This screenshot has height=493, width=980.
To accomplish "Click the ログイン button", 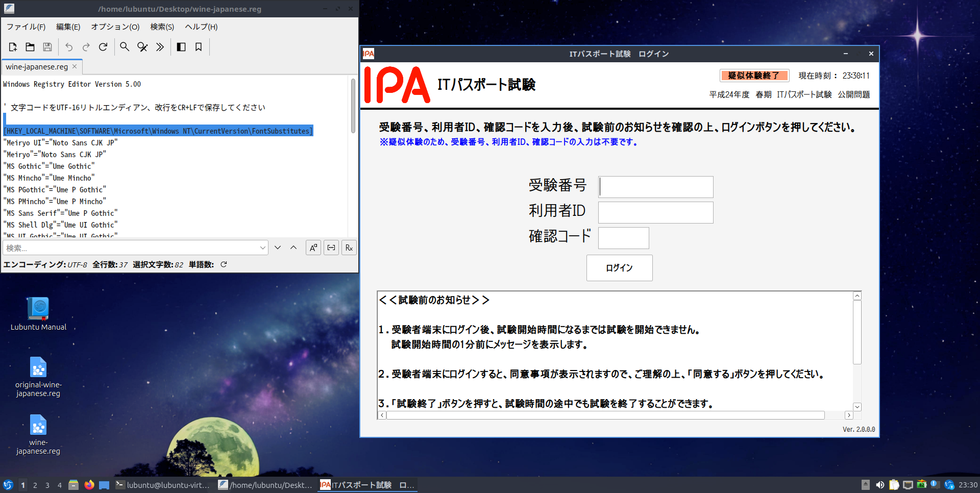I will (619, 268).
